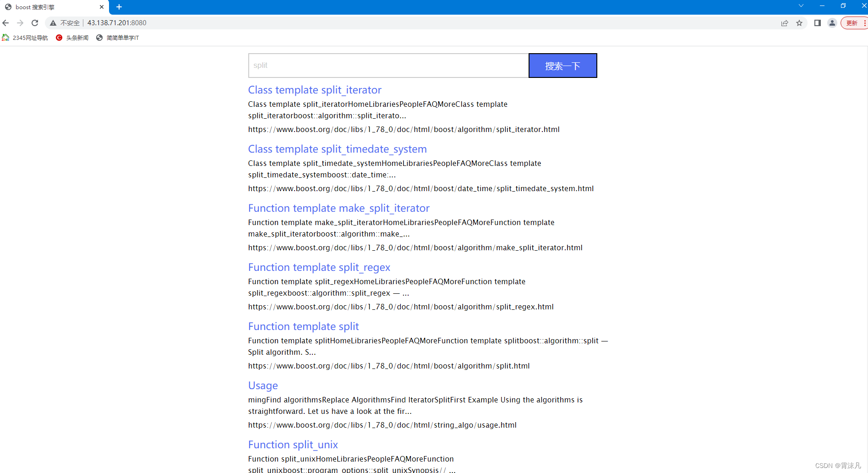Open Function template make_split_iterator result
The image size is (868, 473).
pyautogui.click(x=339, y=208)
